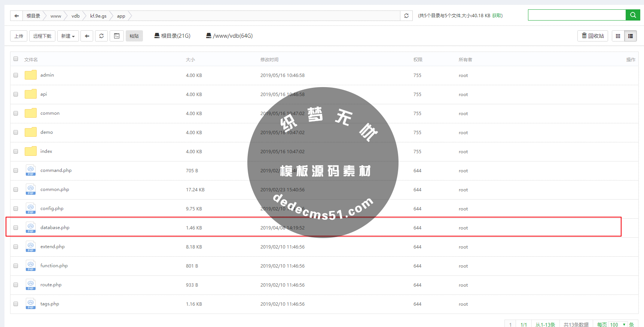Go to kf.9e.gs in breadcrumb path
644x327 pixels.
98,16
